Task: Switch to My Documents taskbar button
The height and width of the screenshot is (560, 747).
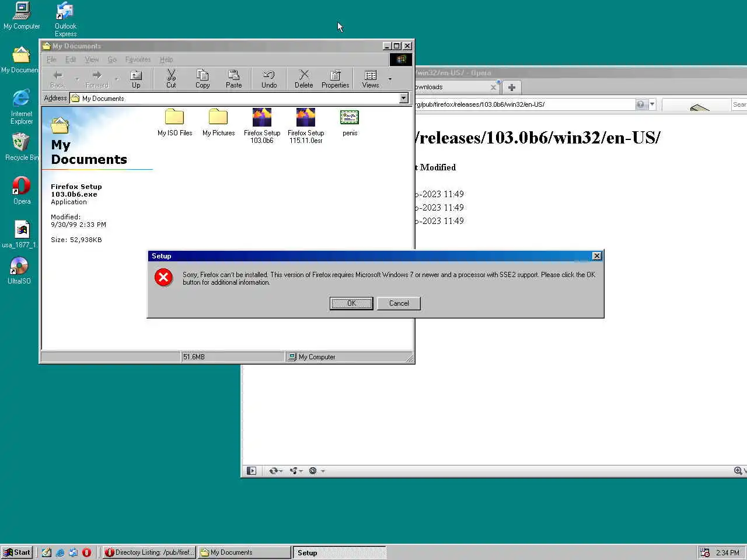Action: tap(245, 552)
